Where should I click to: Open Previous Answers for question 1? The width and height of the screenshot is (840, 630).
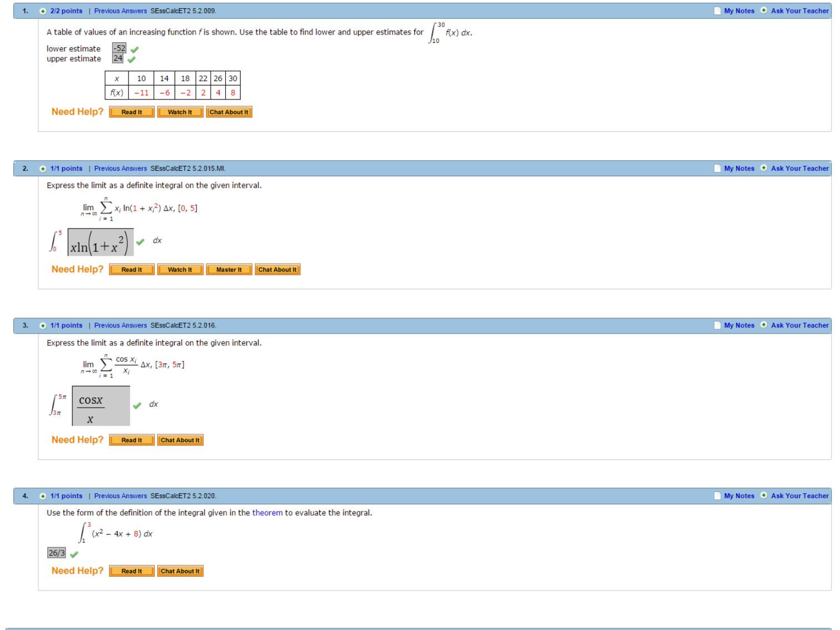121,11
